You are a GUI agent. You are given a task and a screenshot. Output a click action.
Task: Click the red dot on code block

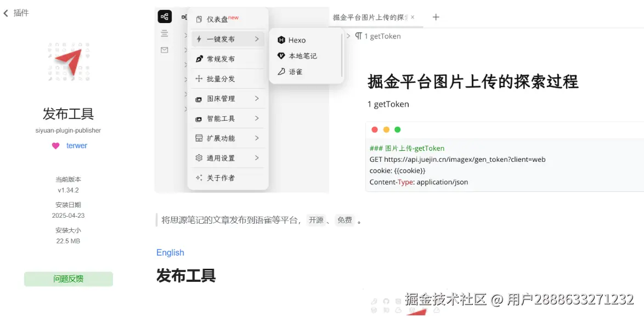coord(375,130)
